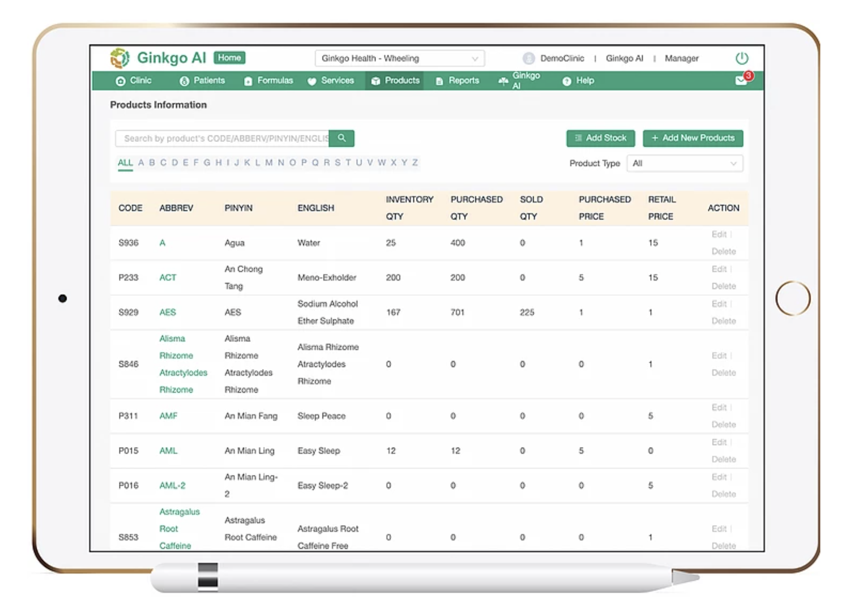Focus the product search input field
848x616 pixels.
222,138
